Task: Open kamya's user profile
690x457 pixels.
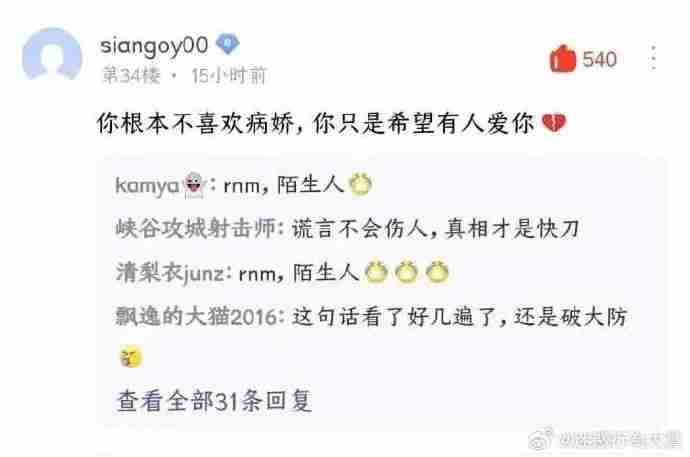Action: coord(147,186)
